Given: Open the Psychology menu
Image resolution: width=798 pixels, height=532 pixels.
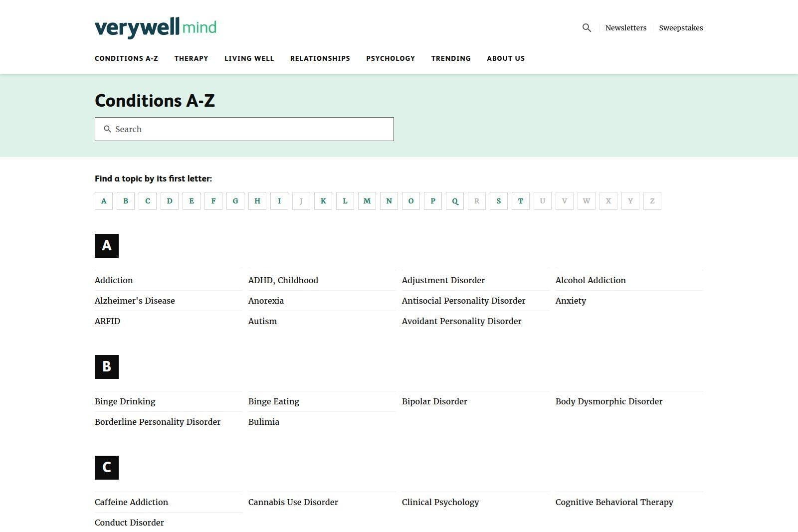Looking at the screenshot, I should coord(391,58).
